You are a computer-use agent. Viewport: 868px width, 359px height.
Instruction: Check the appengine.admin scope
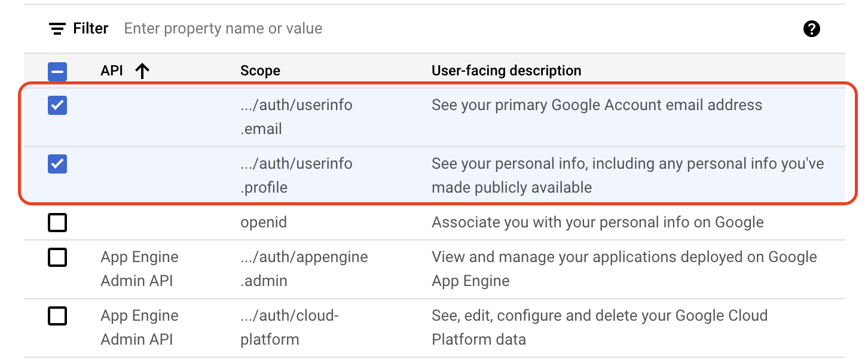click(x=57, y=257)
